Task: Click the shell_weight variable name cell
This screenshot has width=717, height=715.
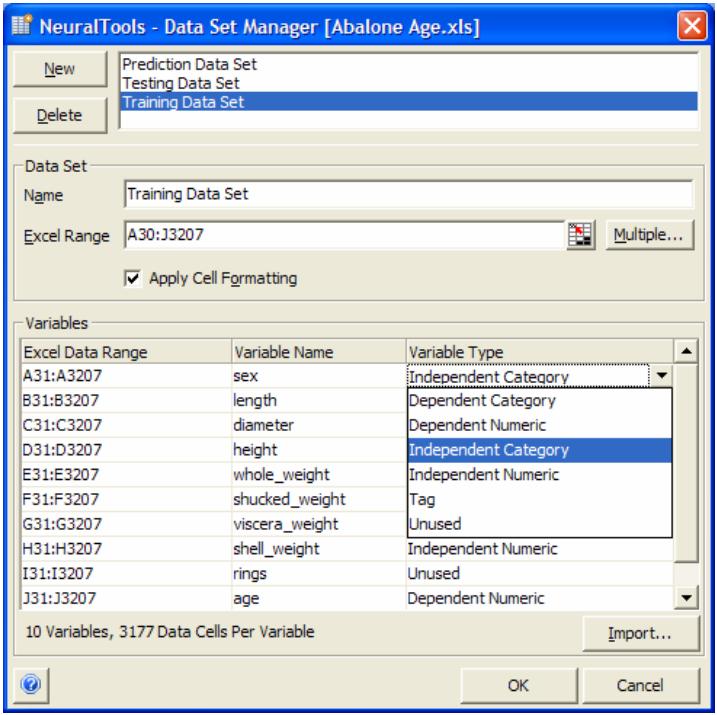Action: [x=319, y=549]
